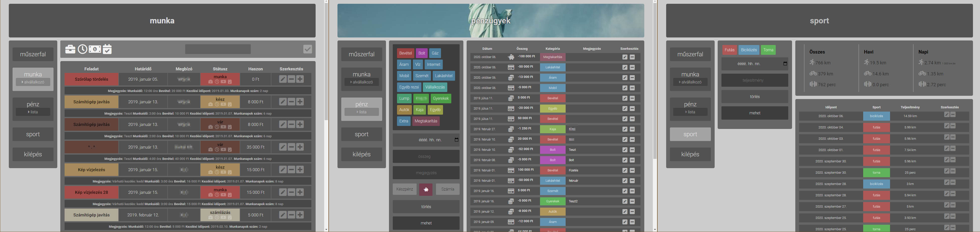Select the Készpénz payment option

click(404, 190)
